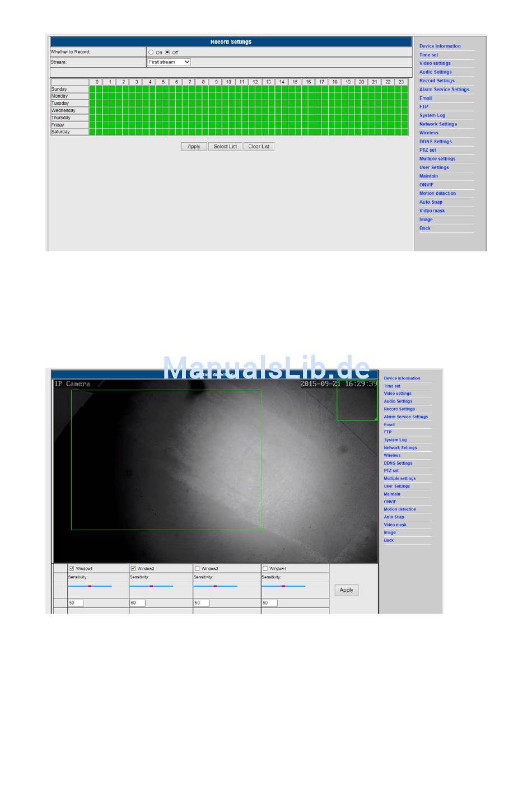Click the Select List button
Viewport: 532px width, 795px height.
tap(225, 147)
